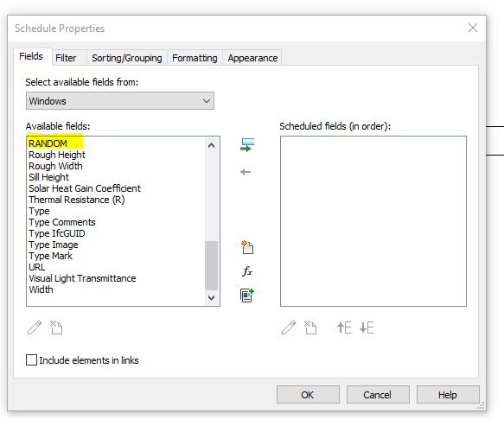Click the available fields scroll down arrow
The image size is (504, 426).
coord(211,297)
